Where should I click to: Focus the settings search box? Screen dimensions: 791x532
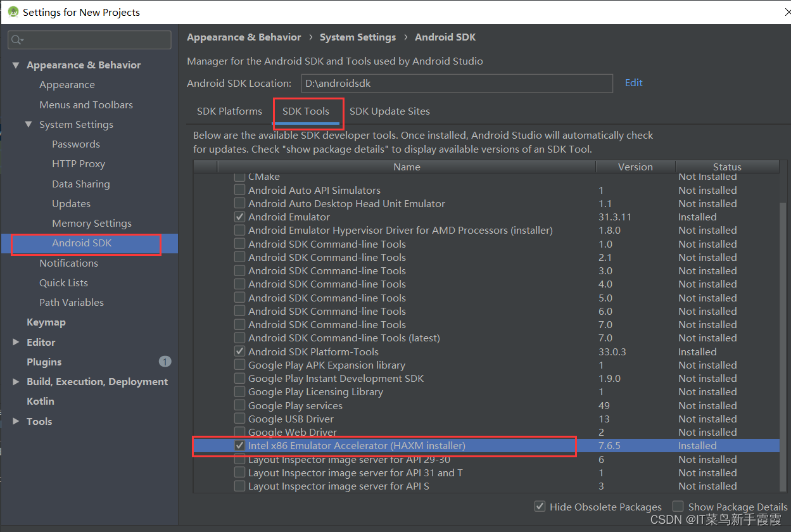coord(89,40)
